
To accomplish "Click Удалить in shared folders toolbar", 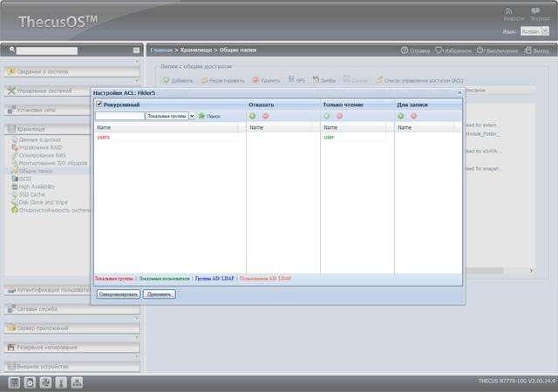I will coord(266,80).
